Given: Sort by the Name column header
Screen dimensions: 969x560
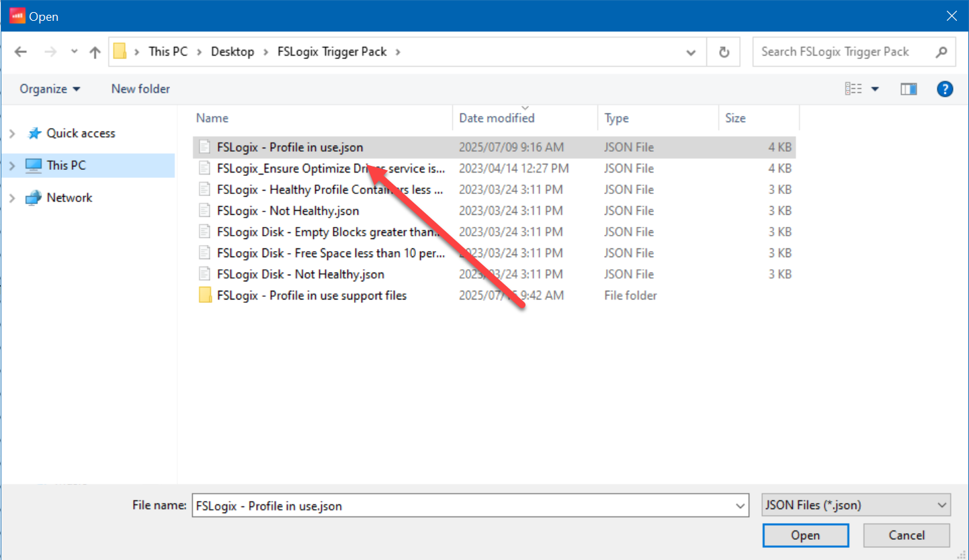Looking at the screenshot, I should pyautogui.click(x=212, y=118).
